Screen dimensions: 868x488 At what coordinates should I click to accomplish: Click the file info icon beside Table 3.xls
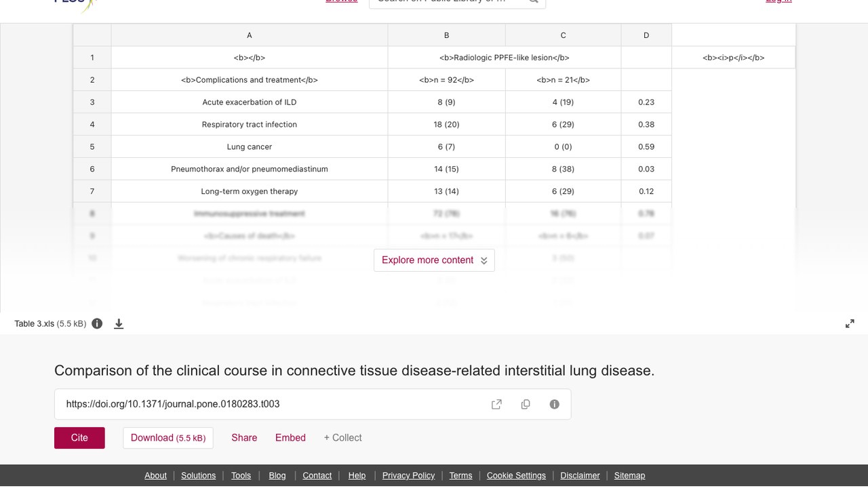(x=97, y=323)
